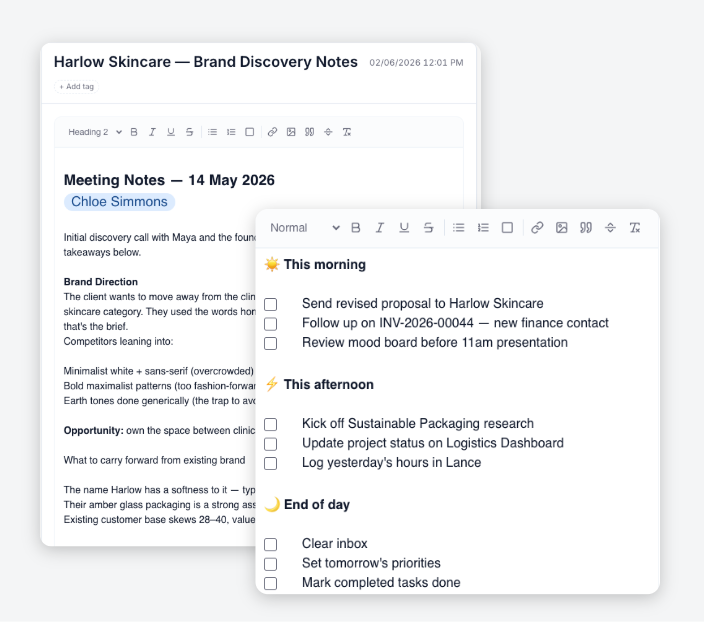
Task: Click the Add tag button
Action: pos(76,87)
